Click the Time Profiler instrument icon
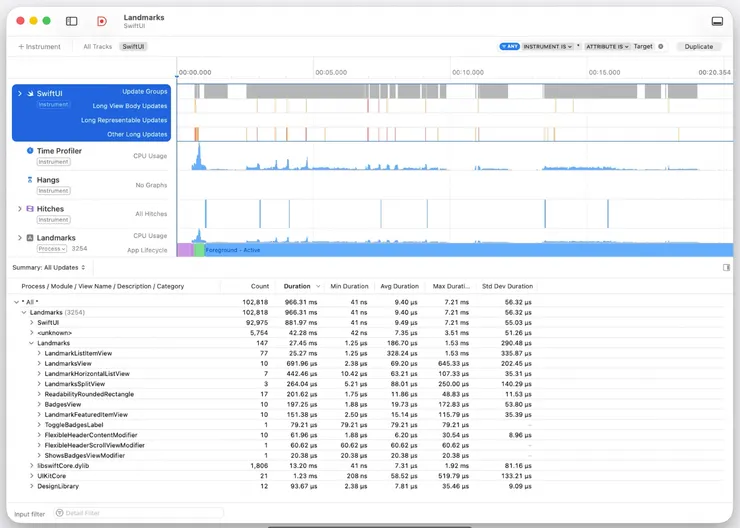 point(30,151)
